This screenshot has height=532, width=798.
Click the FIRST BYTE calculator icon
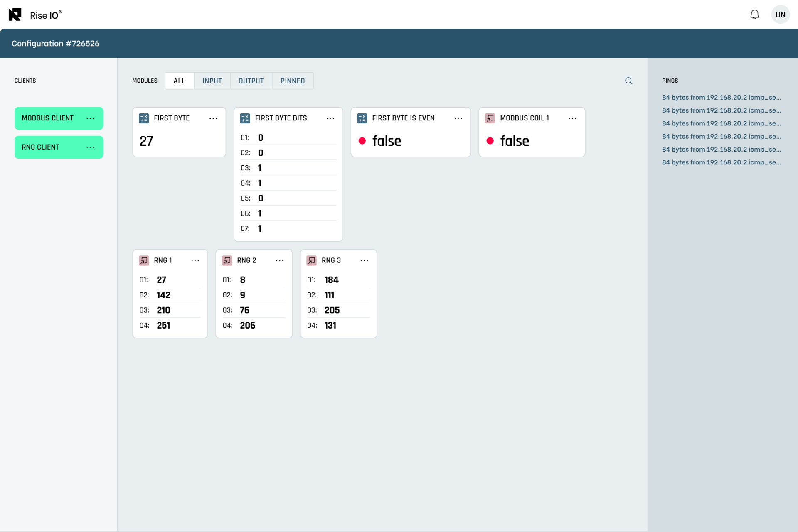point(144,118)
